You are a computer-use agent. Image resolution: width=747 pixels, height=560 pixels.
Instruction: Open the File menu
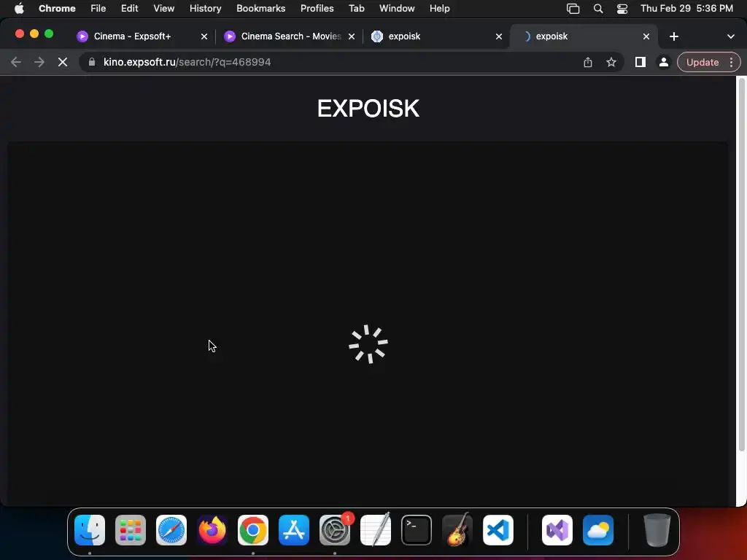98,8
